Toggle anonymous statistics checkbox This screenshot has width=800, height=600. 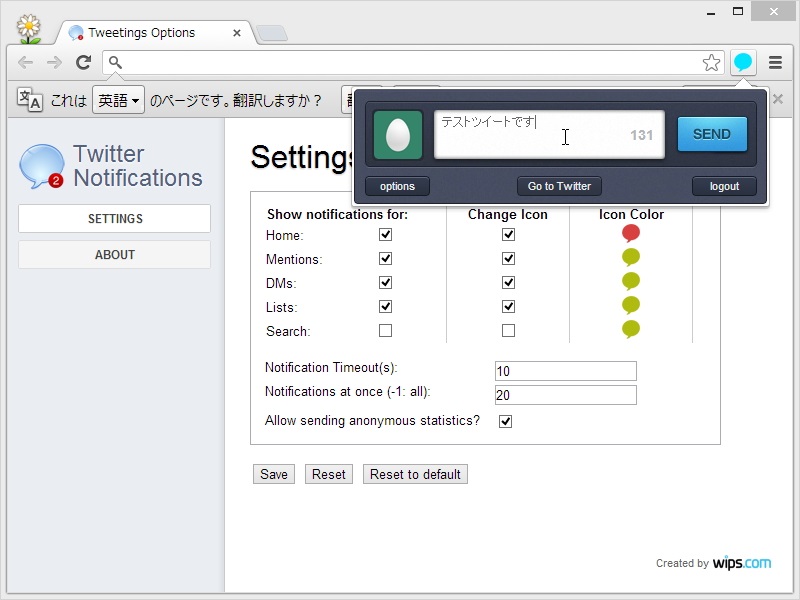point(505,421)
